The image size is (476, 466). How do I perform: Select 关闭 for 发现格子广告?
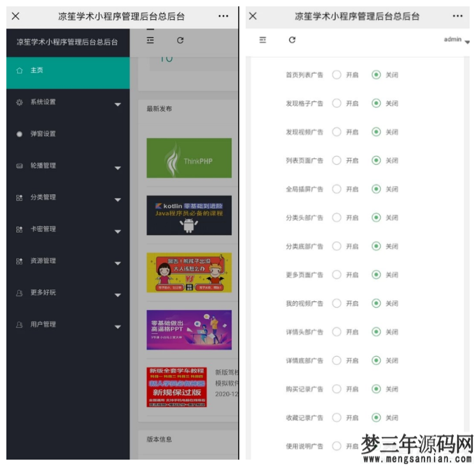coord(376,104)
